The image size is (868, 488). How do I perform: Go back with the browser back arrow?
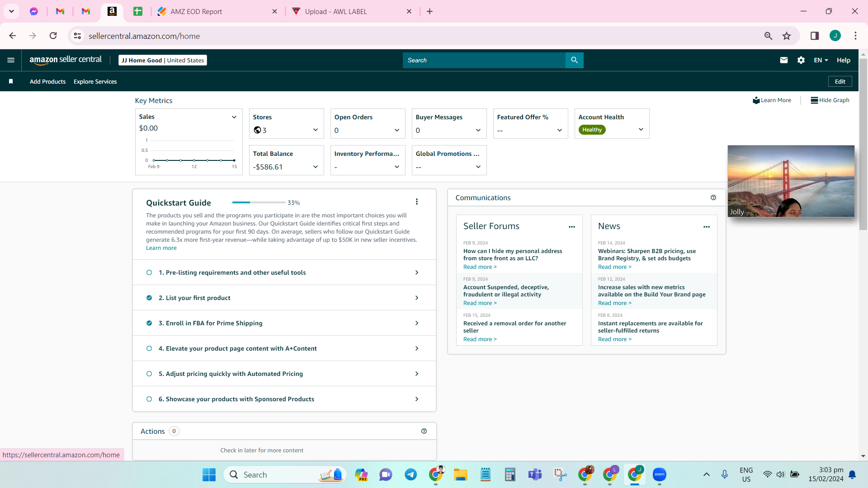13,36
